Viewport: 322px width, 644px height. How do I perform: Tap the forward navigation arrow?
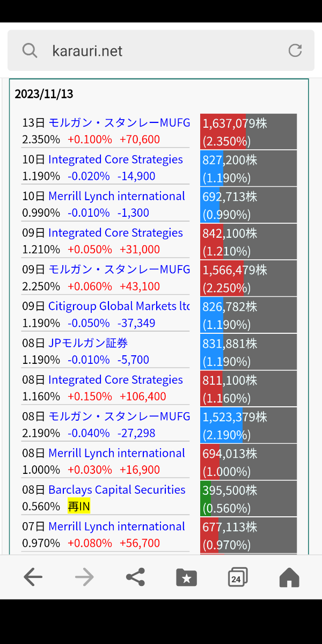click(84, 577)
